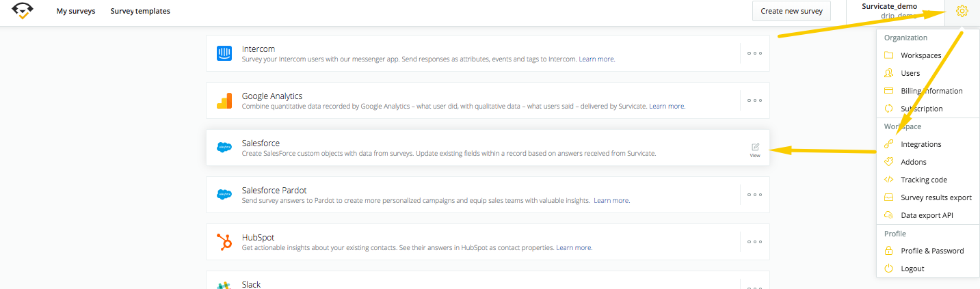This screenshot has width=980, height=289.
Task: Click the Salesforce card title
Action: [x=261, y=143]
